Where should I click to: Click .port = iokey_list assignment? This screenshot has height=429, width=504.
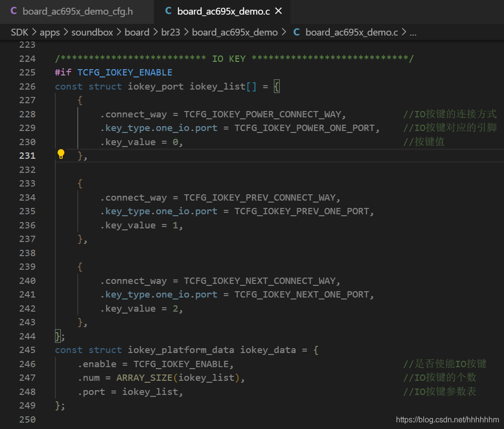pyautogui.click(x=130, y=392)
